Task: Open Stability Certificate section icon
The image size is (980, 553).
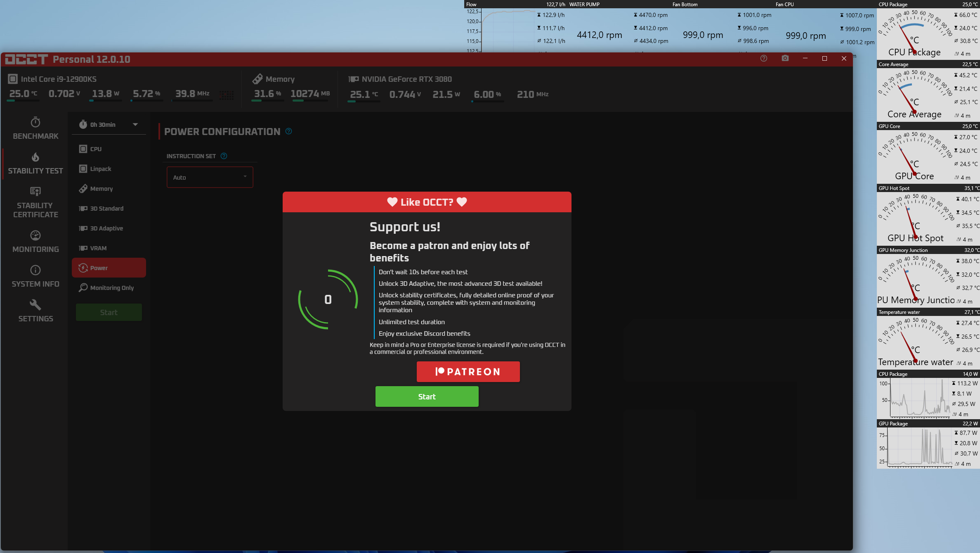Action: click(x=35, y=191)
